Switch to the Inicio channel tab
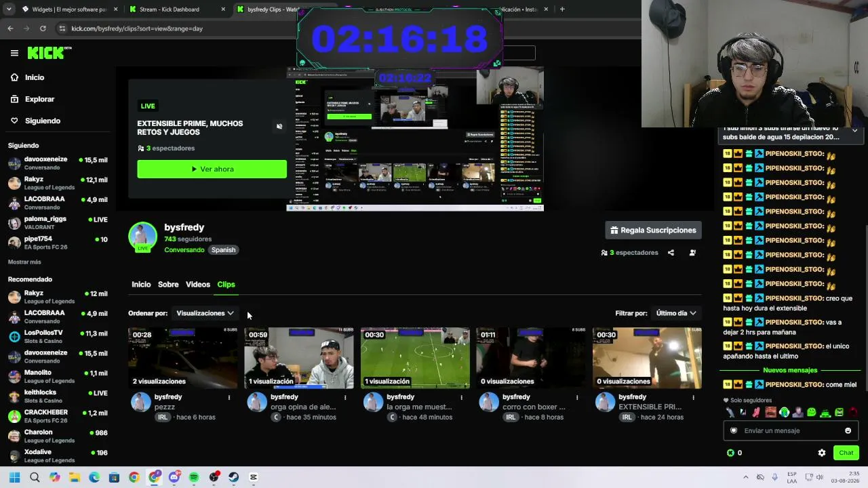Screen dimensions: 868x488 [x=141, y=285]
